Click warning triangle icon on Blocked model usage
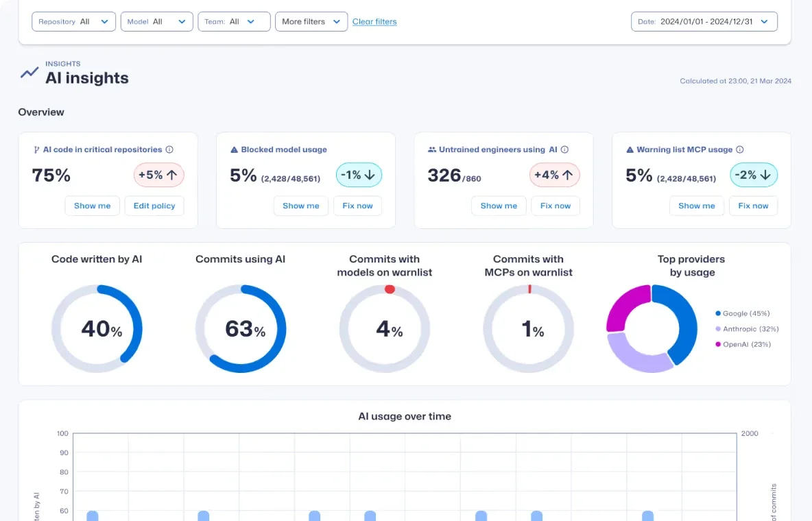 click(234, 149)
